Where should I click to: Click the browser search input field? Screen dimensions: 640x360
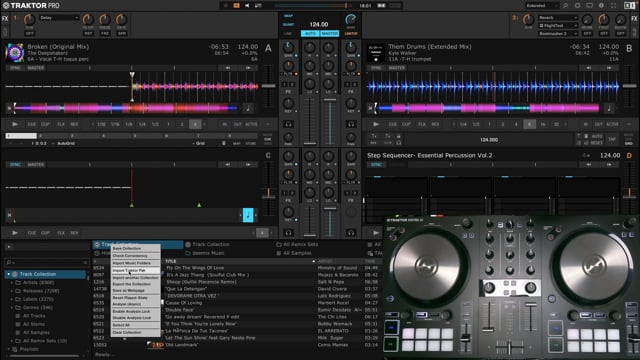click(x=46, y=262)
